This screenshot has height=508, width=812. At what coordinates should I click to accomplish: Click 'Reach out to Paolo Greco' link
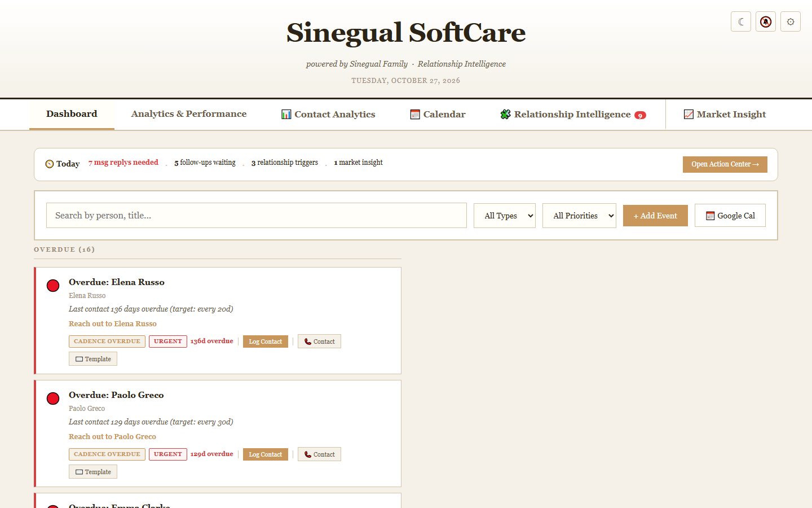(112, 437)
